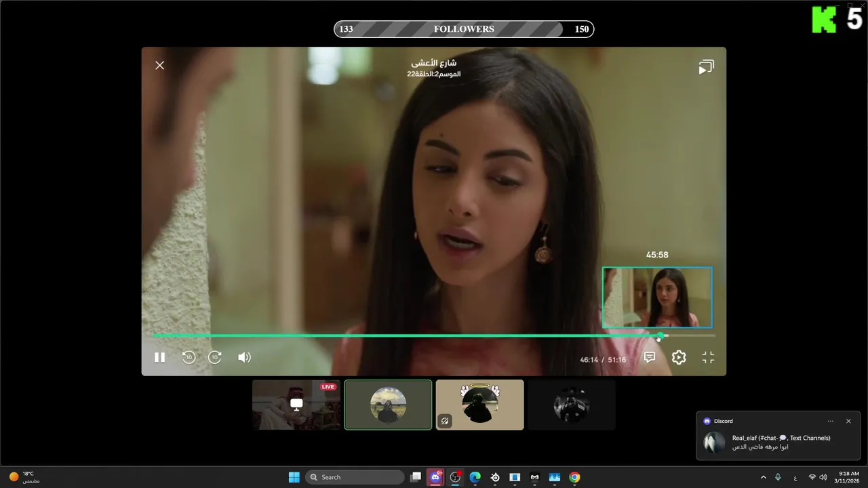Open SteelSeries app from the taskbar
Viewport: 868px width, 488px height.
[495, 477]
